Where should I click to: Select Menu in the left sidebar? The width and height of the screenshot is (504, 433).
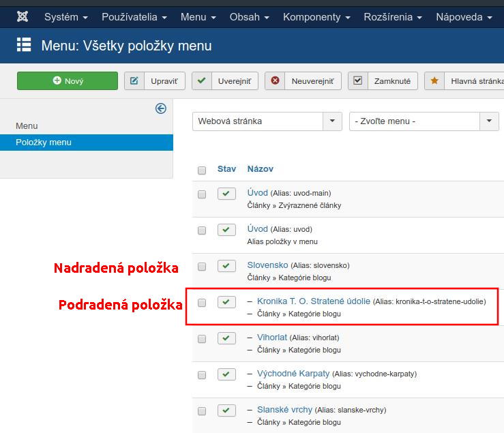coord(27,126)
